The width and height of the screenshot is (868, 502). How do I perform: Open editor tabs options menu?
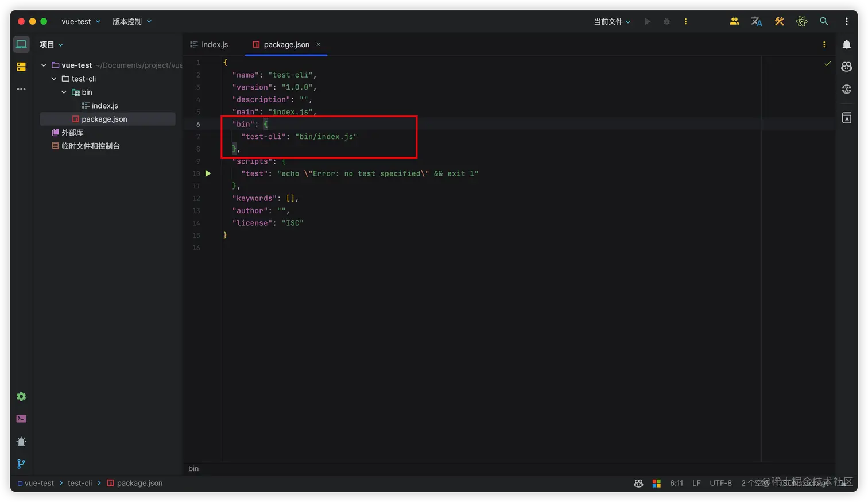824,44
